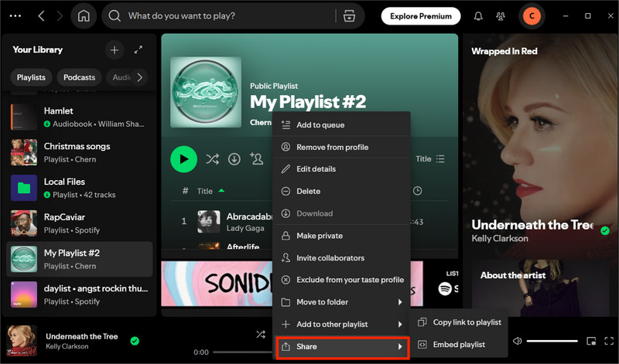Click Underneath the Tree title in player bar
Viewport: 619px width, 364px height.
(x=82, y=336)
